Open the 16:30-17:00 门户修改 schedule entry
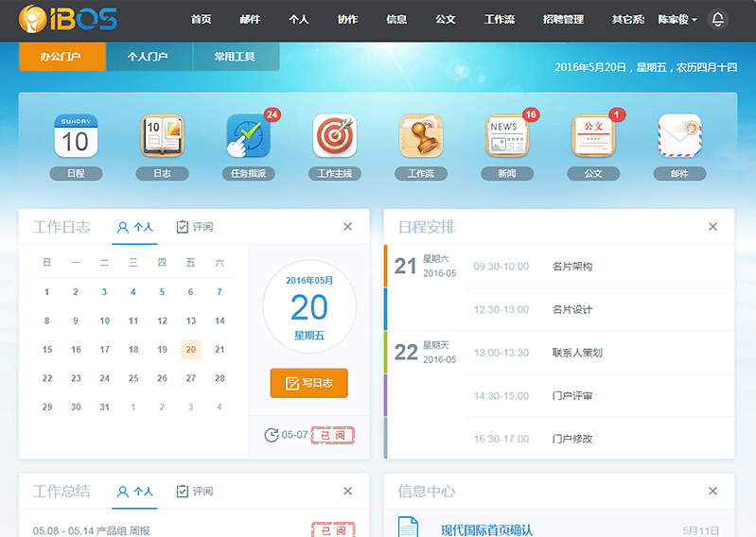This screenshot has height=537, width=756. [600, 439]
